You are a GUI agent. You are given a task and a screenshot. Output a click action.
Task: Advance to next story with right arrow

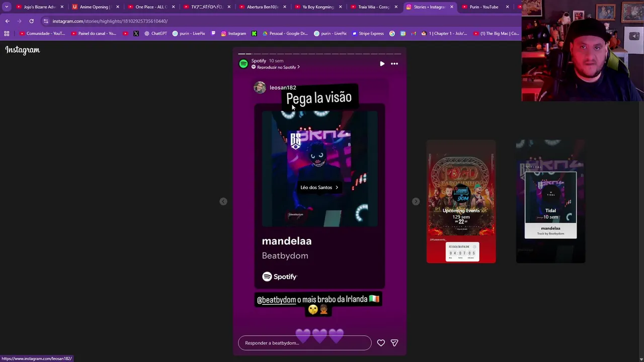(416, 202)
